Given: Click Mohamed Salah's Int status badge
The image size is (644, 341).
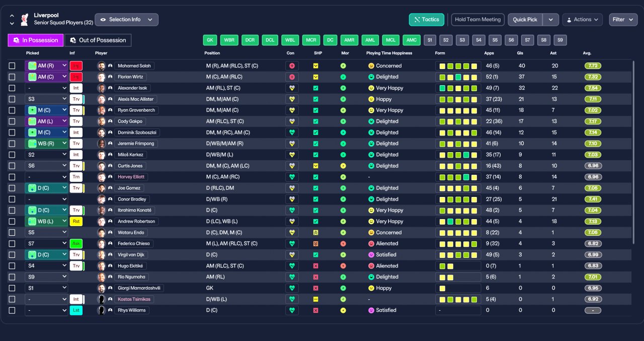Looking at the screenshot, I should click(x=76, y=65).
